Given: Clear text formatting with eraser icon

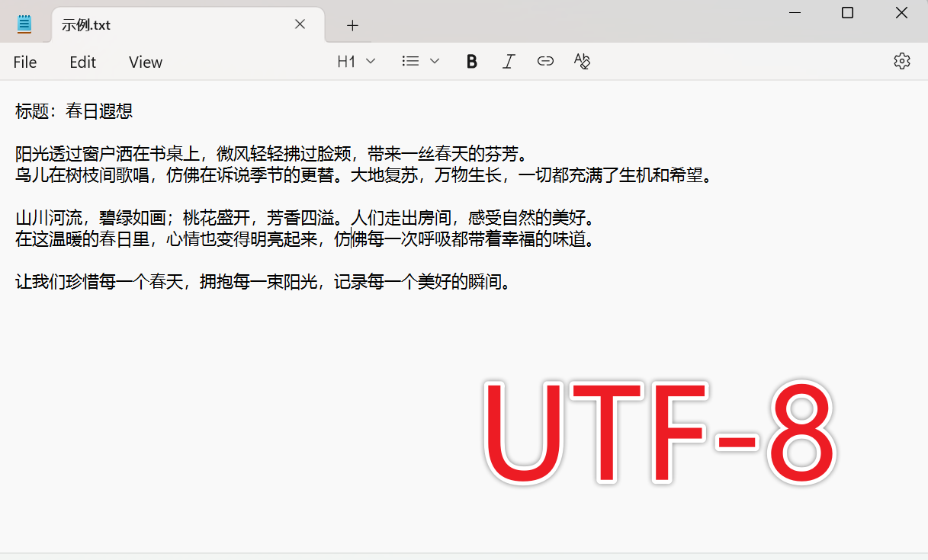Looking at the screenshot, I should [x=582, y=61].
